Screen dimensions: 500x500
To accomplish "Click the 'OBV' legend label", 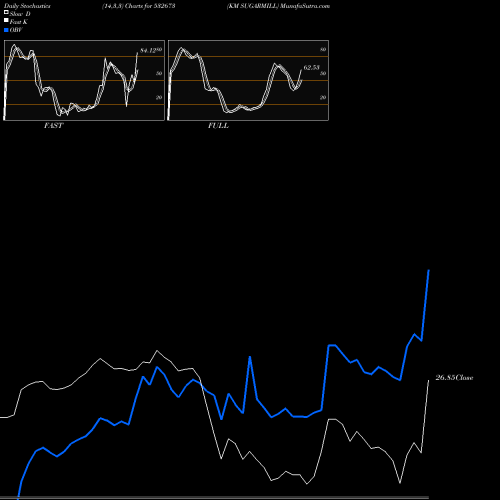I will coord(16,30).
